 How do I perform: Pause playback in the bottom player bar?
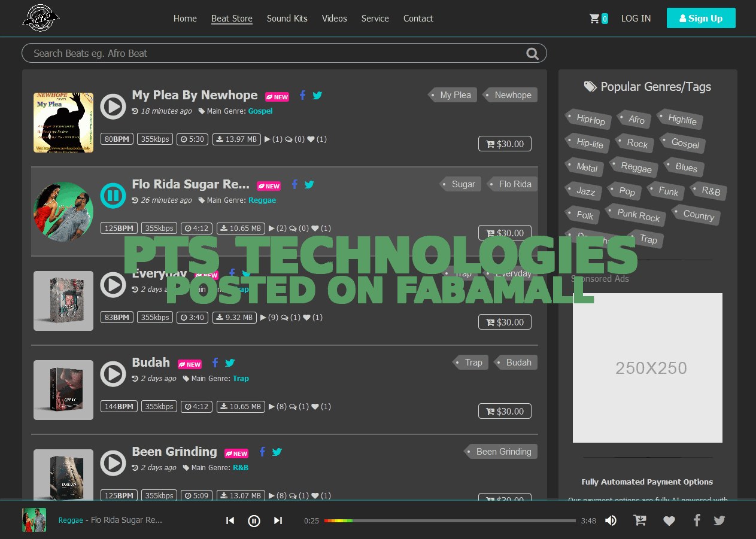point(254,521)
